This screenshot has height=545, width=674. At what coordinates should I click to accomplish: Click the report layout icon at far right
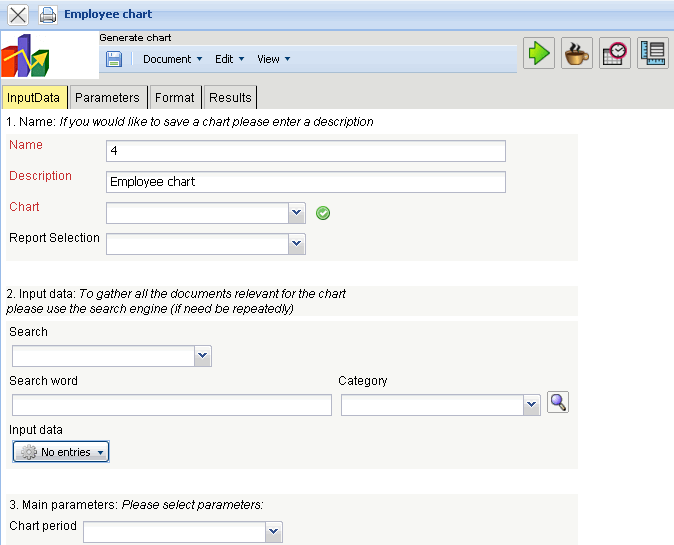tap(653, 53)
